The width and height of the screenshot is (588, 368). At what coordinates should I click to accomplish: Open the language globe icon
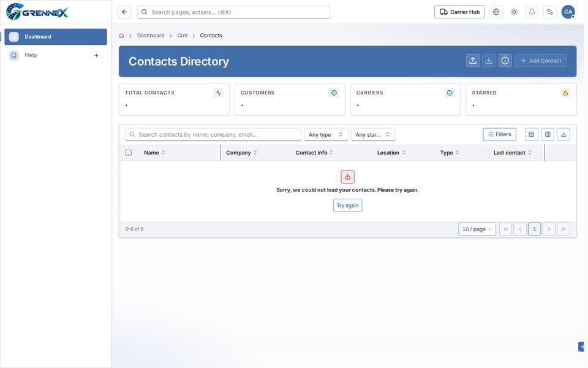pos(496,12)
